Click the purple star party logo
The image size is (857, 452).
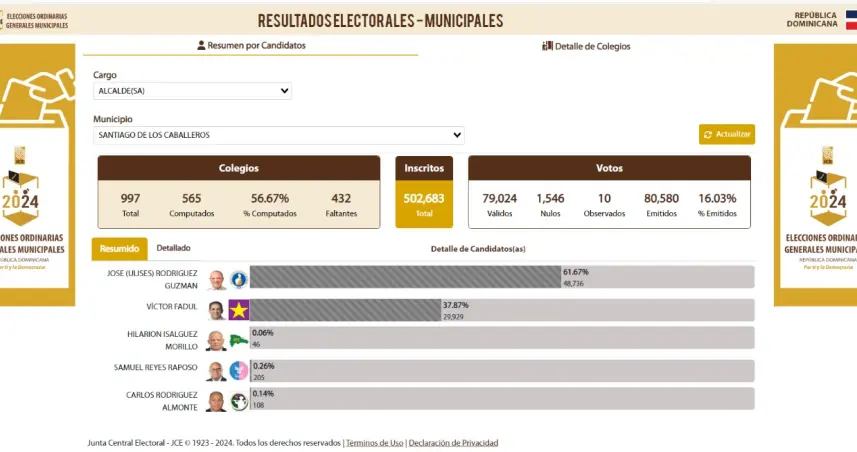pyautogui.click(x=238, y=310)
